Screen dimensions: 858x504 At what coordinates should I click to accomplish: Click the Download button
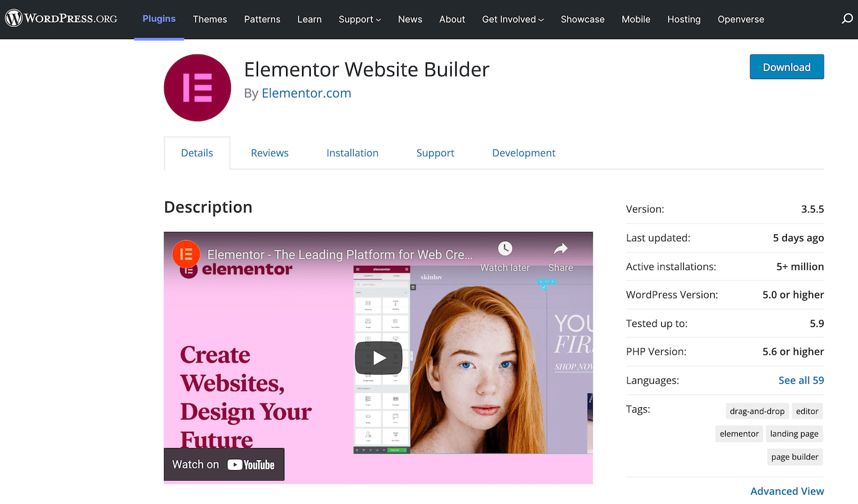tap(787, 67)
